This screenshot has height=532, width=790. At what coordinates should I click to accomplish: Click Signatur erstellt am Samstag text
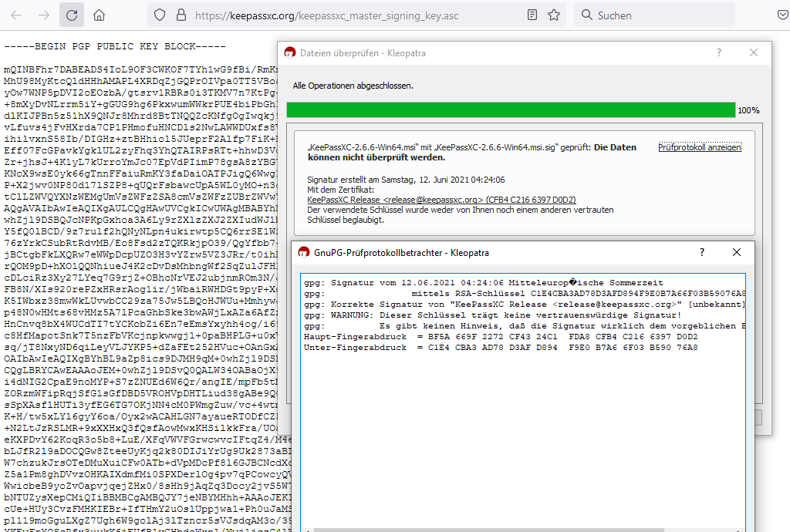(406, 180)
